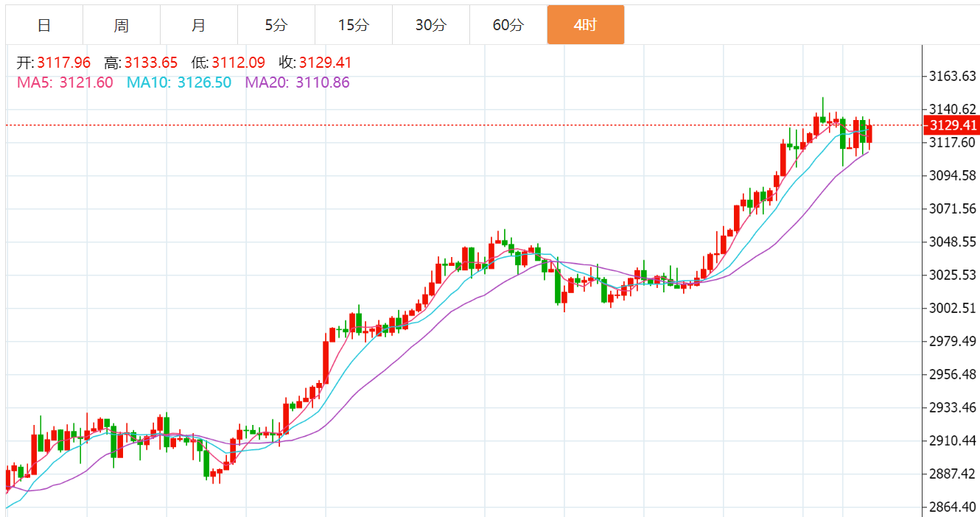Image resolution: width=980 pixels, height=517 pixels.
Task: Click the MA10 legend value 3126.50
Action: [x=203, y=82]
